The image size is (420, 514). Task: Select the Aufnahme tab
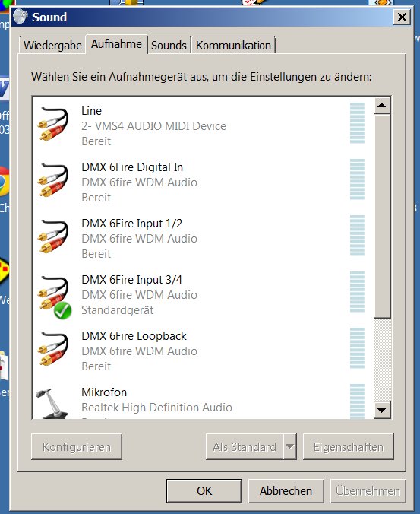[x=116, y=44]
